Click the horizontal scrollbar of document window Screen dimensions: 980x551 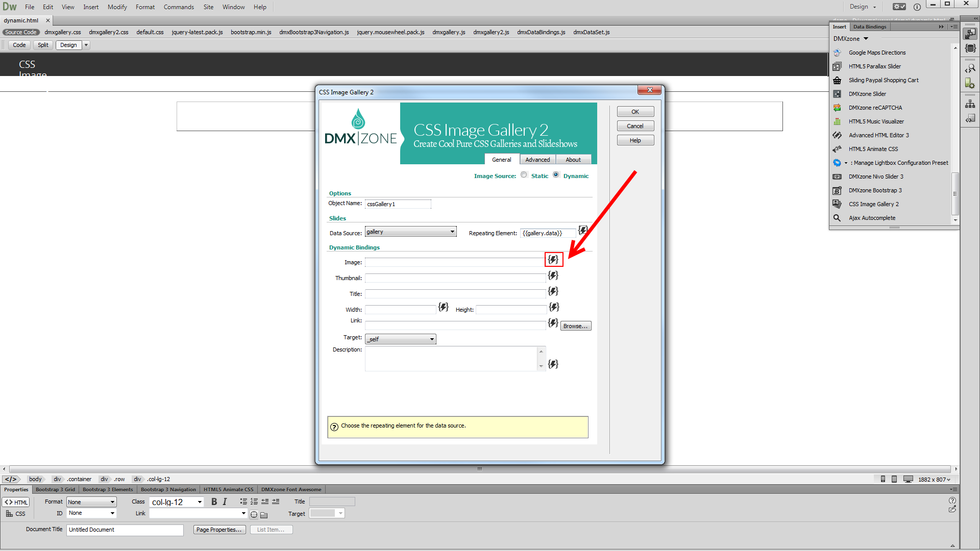(480, 469)
